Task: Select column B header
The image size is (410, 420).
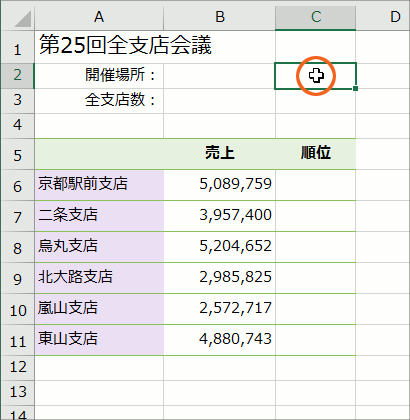Action: (220, 16)
